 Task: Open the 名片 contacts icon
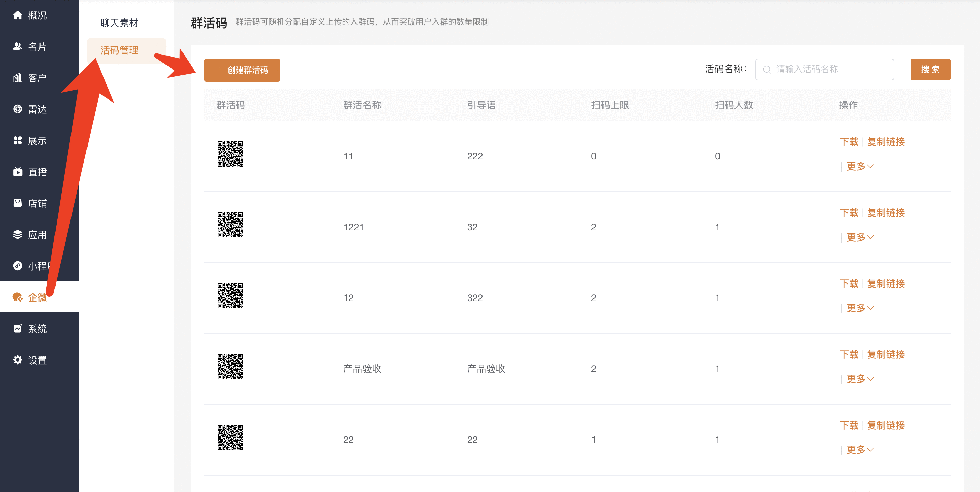coord(17,46)
